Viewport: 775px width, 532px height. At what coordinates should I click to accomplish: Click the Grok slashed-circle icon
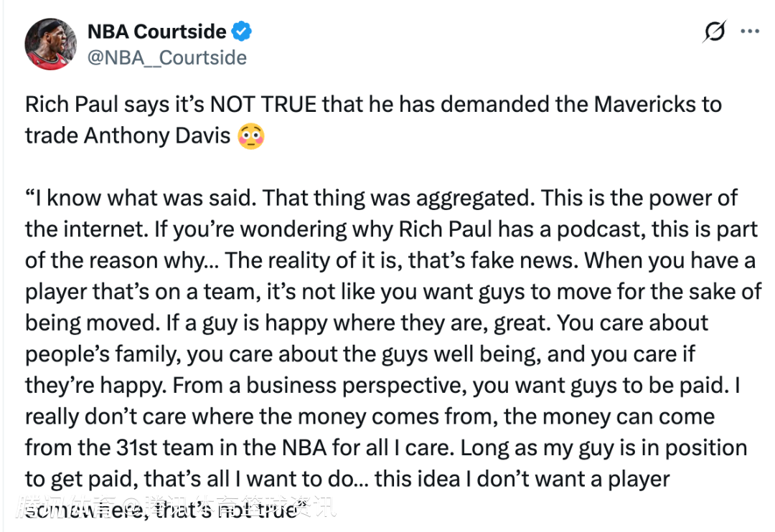pyautogui.click(x=714, y=32)
